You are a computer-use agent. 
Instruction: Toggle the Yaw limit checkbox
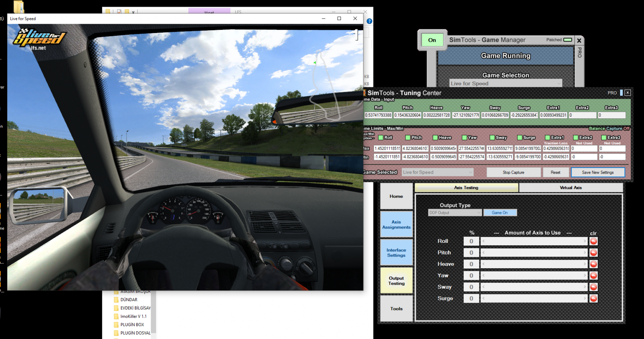464,138
